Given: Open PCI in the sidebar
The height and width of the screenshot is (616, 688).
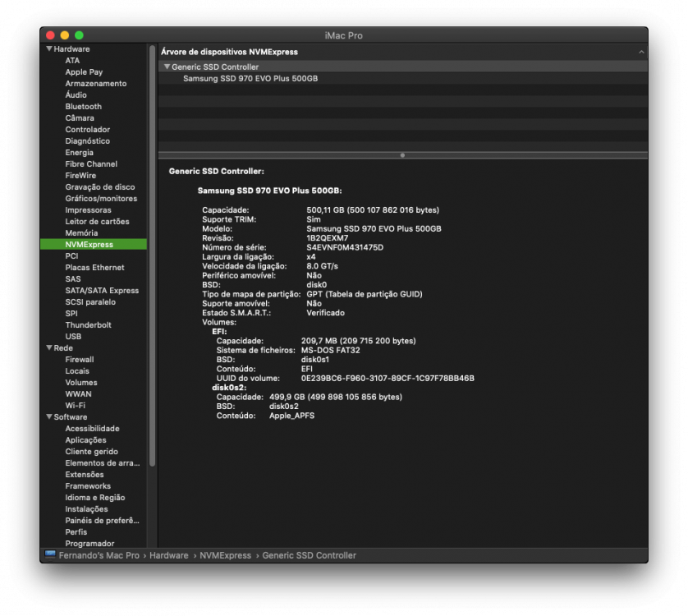Looking at the screenshot, I should tap(71, 256).
